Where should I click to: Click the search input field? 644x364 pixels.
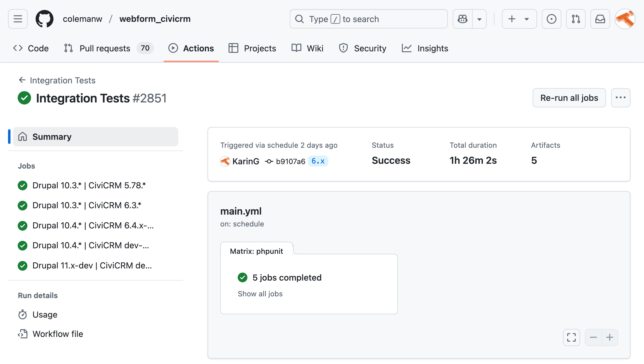368,19
